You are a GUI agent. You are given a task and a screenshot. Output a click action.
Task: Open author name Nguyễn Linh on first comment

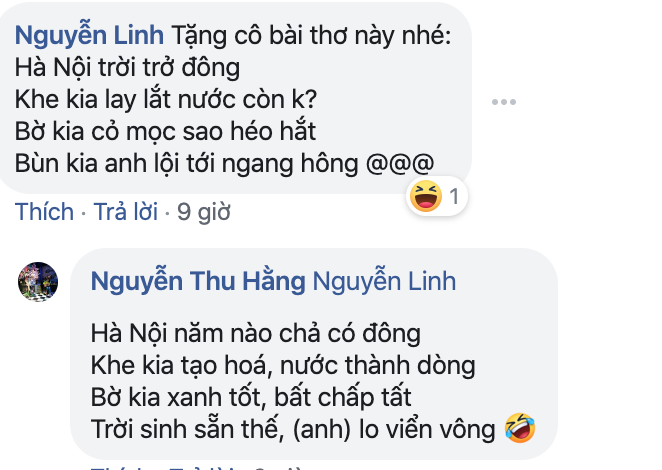[89, 35]
